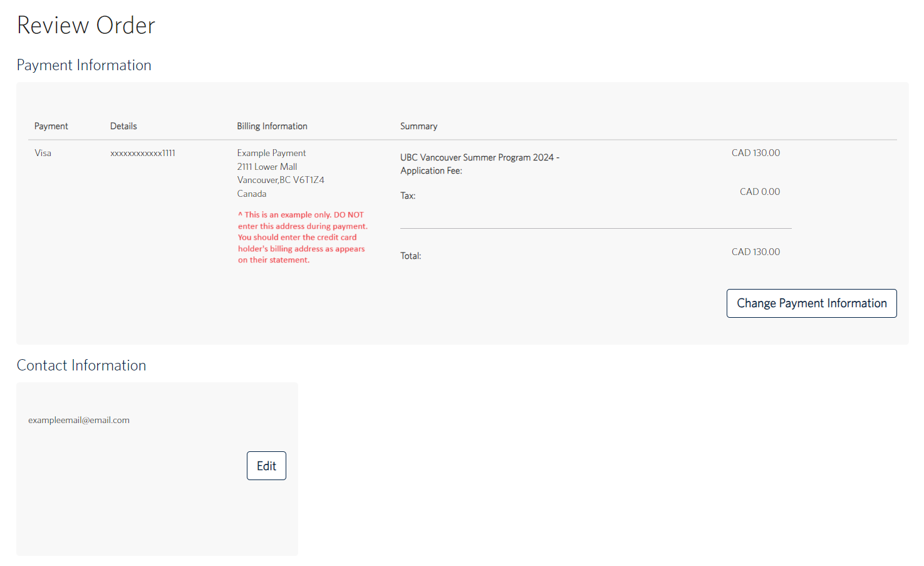
Task: Click the Vancouver, BC V6T1Z4 postal line
Action: (281, 180)
